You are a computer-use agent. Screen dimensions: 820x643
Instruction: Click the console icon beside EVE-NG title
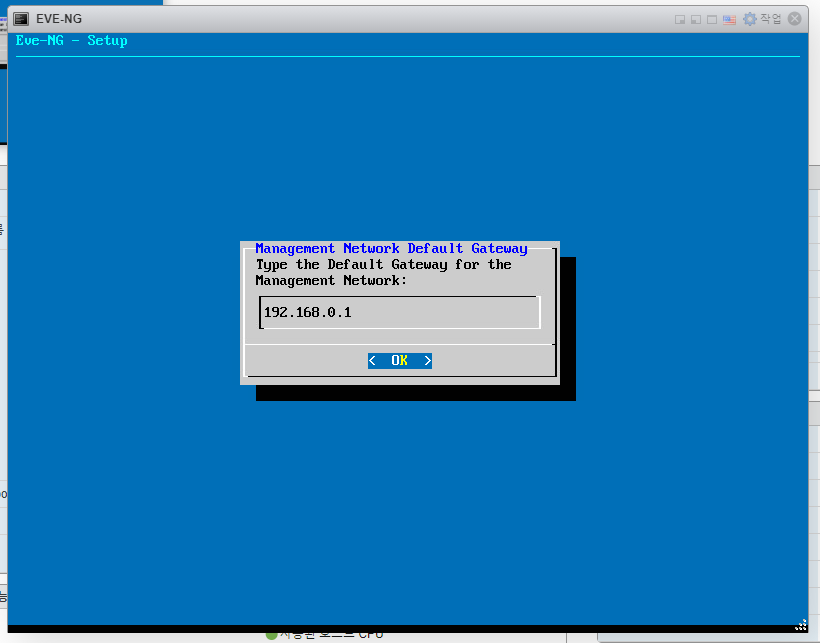point(21,19)
